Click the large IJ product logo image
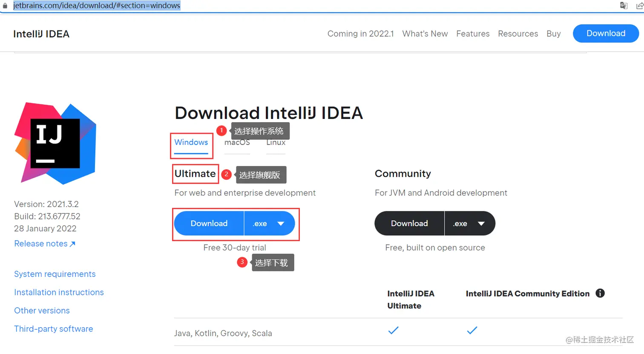644x354 pixels. (55, 143)
